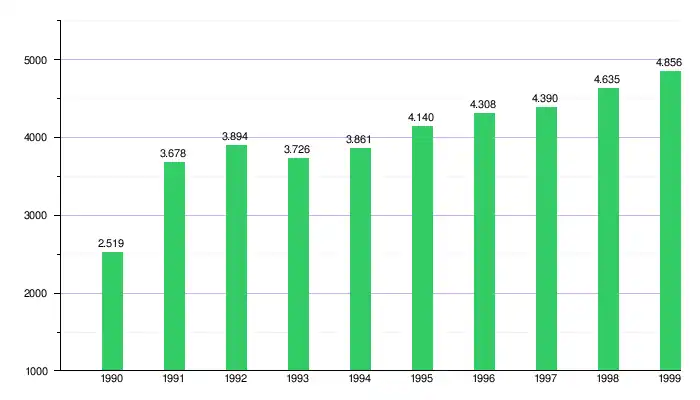Select the 4.390 value label
This screenshot has width=700, height=400.
click(x=546, y=98)
